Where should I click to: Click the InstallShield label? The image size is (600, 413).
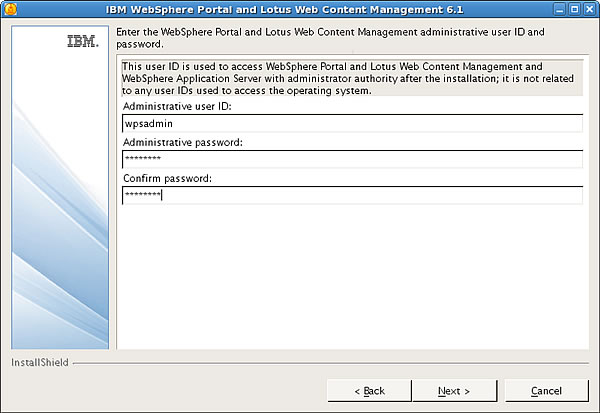(40, 362)
